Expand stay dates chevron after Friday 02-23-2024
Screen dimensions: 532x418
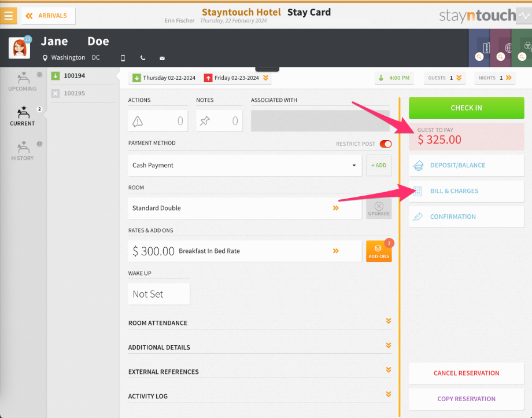coord(265,78)
